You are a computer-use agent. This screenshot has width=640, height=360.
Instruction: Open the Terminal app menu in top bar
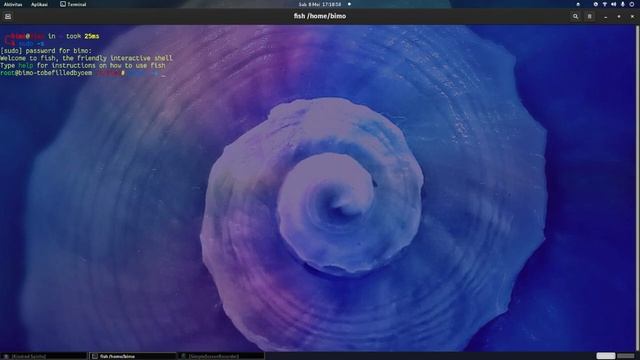[x=73, y=4]
